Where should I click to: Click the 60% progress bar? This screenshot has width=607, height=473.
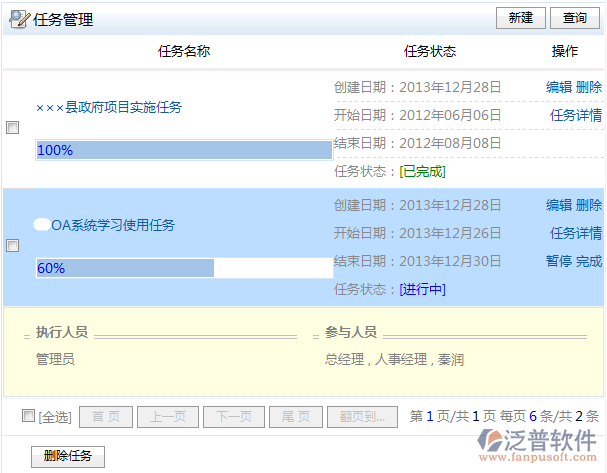[184, 268]
